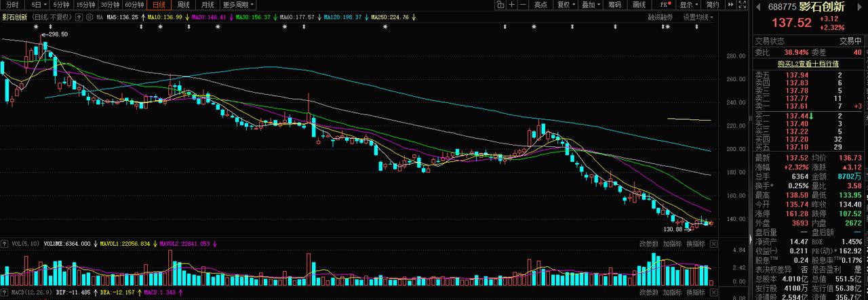
Task: Click the stock code 688775
Action: click(x=783, y=7)
